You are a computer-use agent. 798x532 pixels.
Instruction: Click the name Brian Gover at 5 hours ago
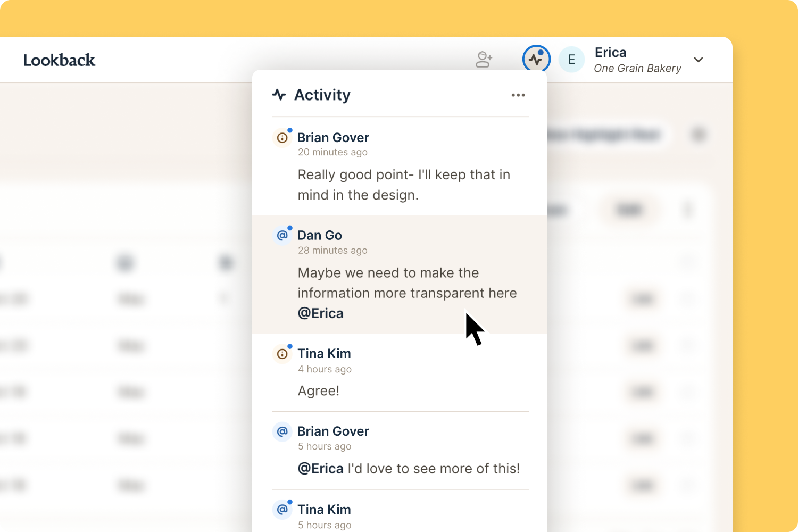[x=333, y=431]
